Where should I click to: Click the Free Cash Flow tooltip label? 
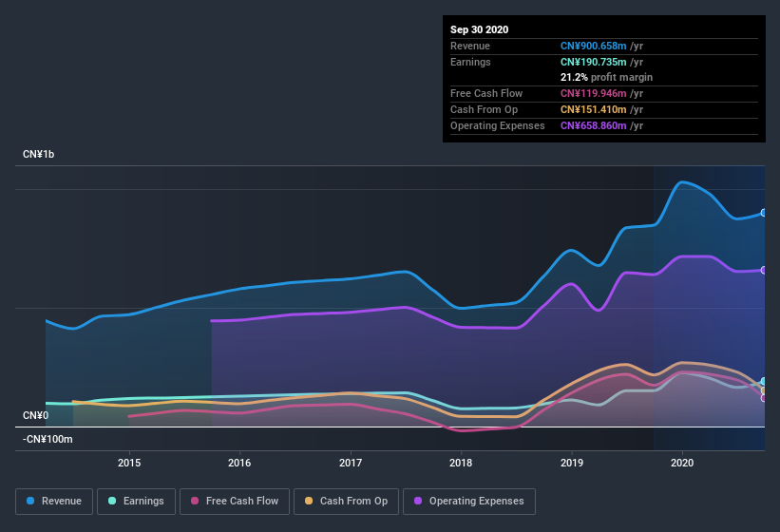[486, 93]
